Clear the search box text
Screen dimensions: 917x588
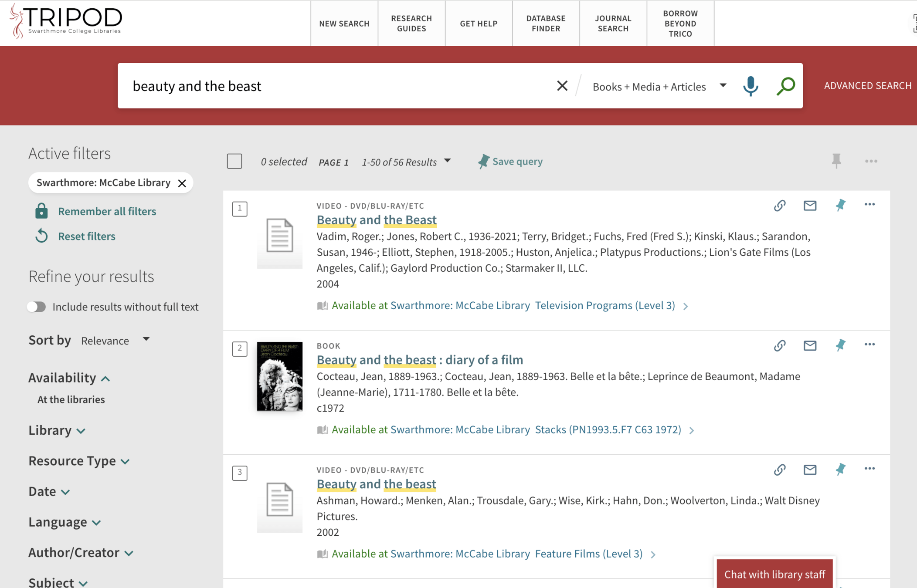[x=562, y=86]
